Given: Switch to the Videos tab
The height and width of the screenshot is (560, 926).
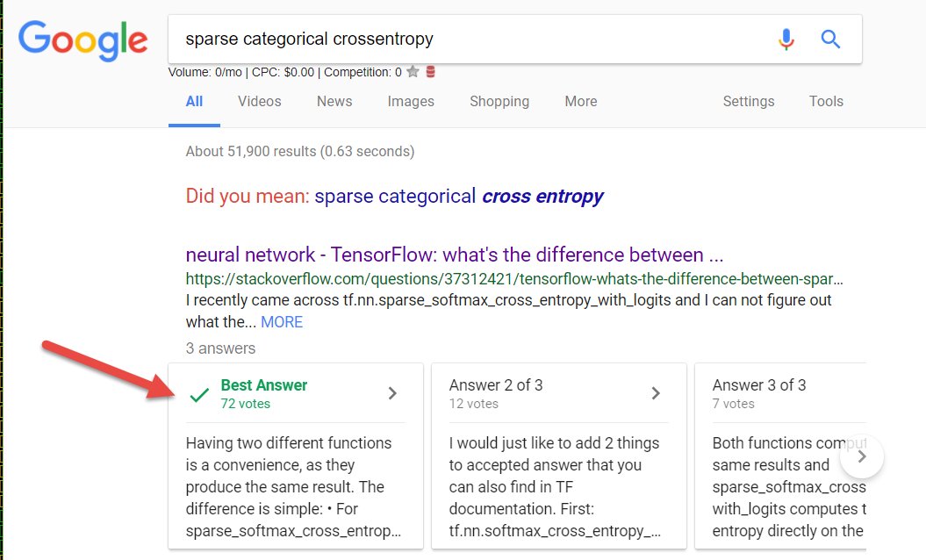Looking at the screenshot, I should tap(260, 101).
